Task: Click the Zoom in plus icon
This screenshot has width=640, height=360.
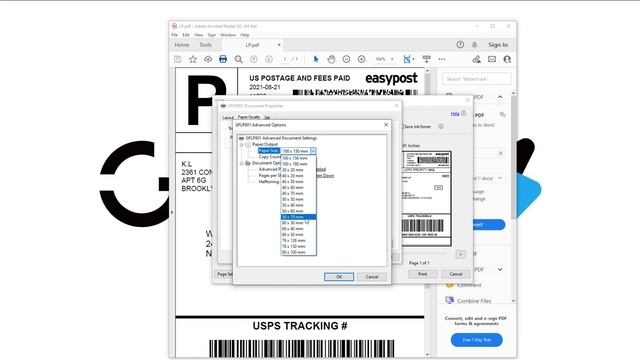Action: (361, 59)
